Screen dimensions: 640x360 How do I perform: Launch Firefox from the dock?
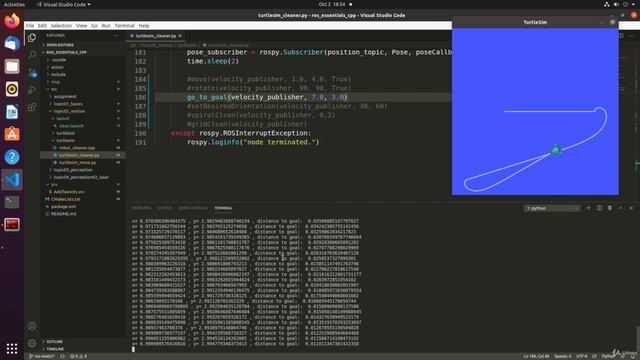click(12, 21)
